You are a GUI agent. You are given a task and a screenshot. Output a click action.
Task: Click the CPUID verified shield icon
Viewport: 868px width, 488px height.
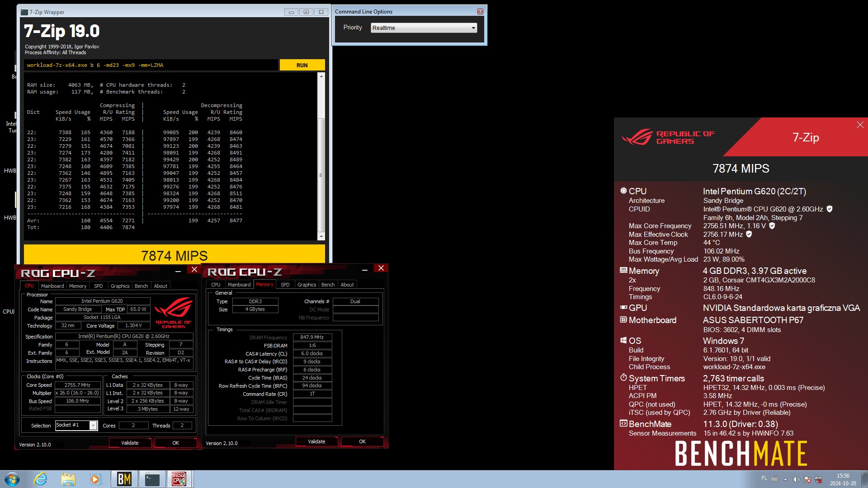click(830, 209)
